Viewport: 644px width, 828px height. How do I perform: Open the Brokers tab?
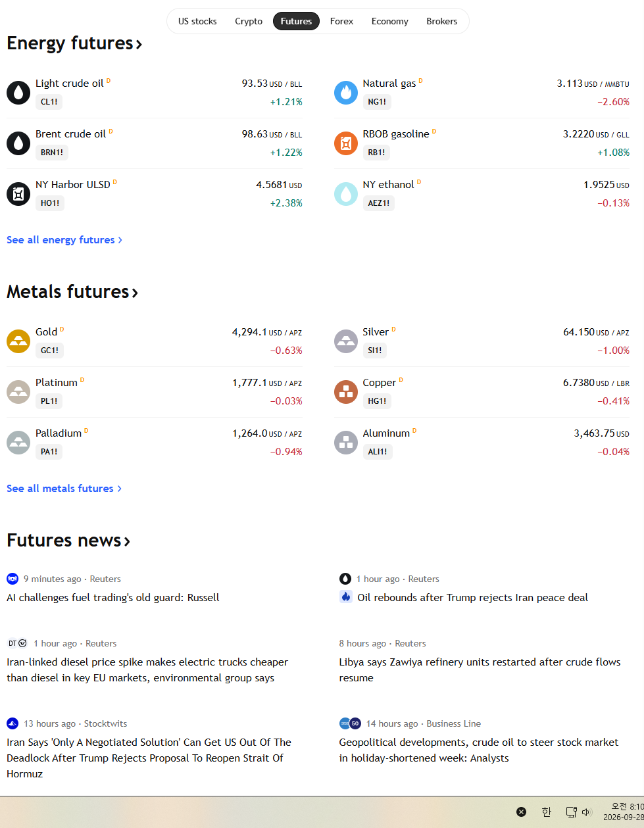[441, 21]
